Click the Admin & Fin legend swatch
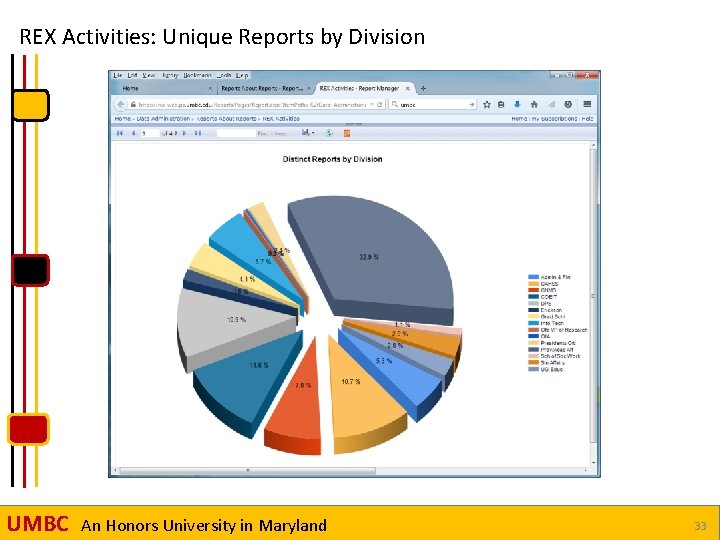The height and width of the screenshot is (540, 720). pos(533,277)
